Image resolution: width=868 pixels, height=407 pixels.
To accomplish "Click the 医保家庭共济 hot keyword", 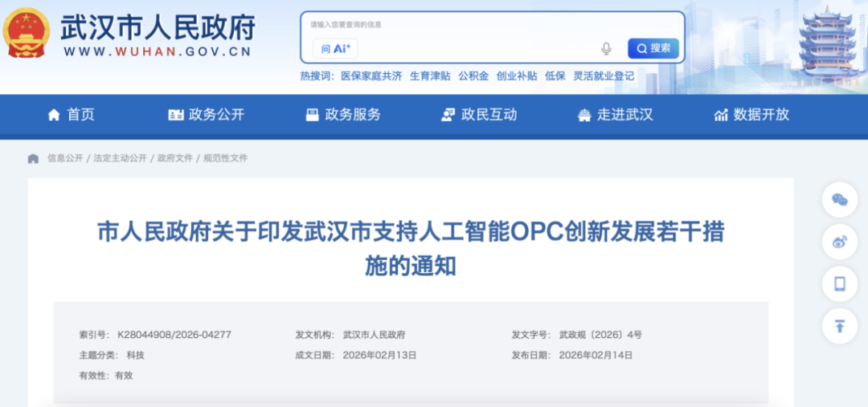I will [371, 76].
